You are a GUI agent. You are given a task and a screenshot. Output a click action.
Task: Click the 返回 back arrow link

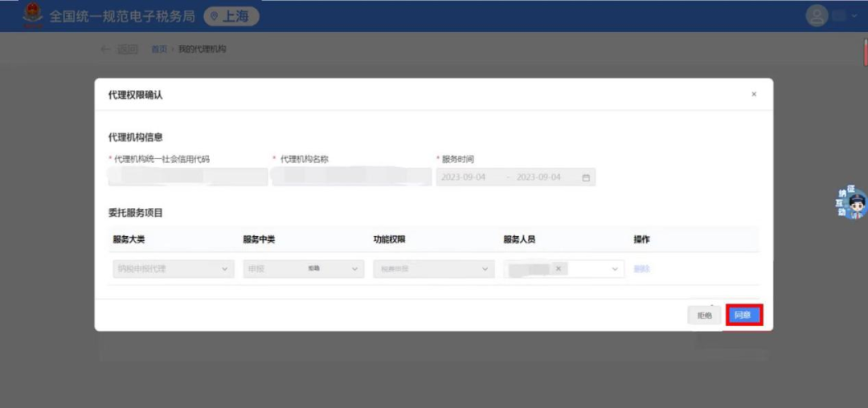120,49
